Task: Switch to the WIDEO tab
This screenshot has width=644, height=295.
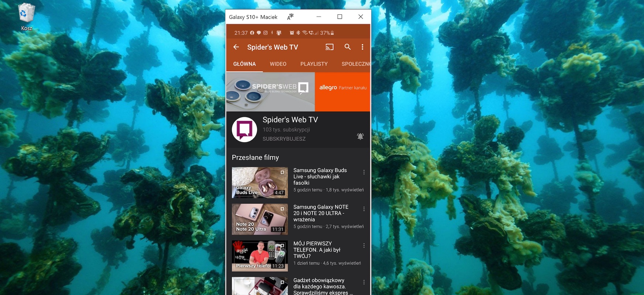Action: pyautogui.click(x=278, y=64)
